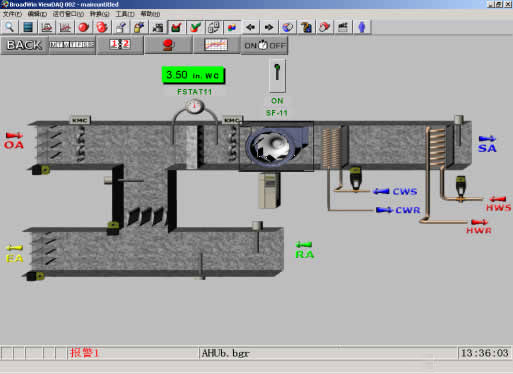Viewport: 513px width, 374px height.
Task: Click the right arrow navigation icon
Action: click(x=269, y=27)
